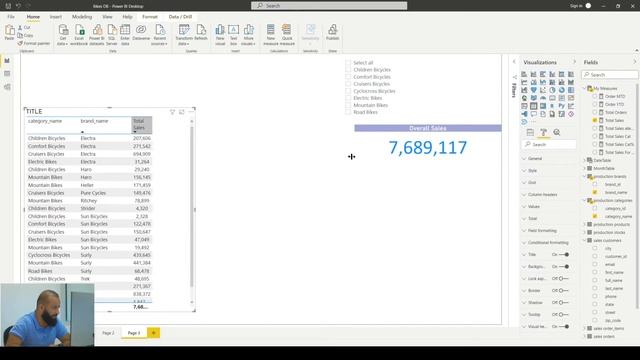This screenshot has width=640, height=360.
Task: Open More visuals gallery
Action: pyautogui.click(x=248, y=35)
